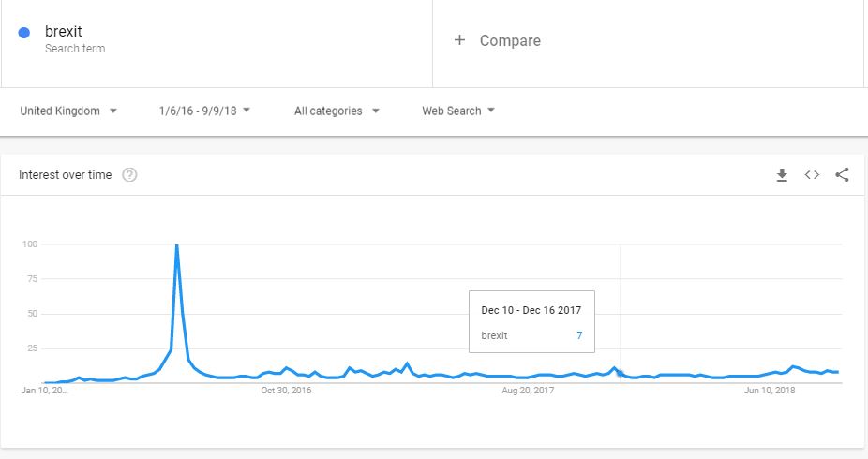Expand the United Kingdom region dropdown
868x459 pixels.
pyautogui.click(x=68, y=111)
